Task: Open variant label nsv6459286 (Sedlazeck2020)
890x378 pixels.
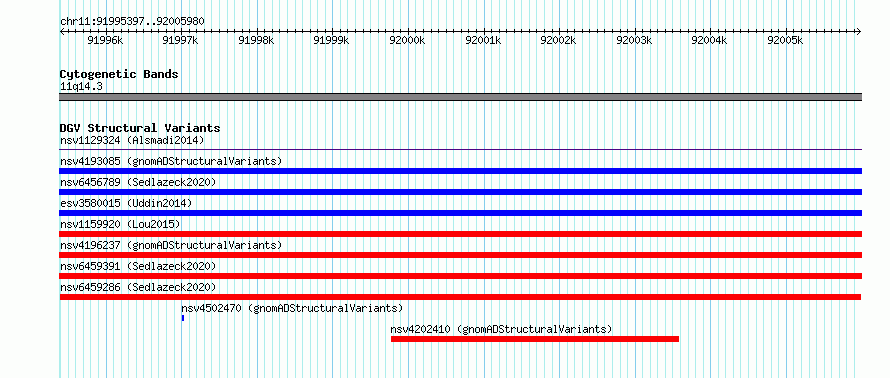Action: coord(138,287)
